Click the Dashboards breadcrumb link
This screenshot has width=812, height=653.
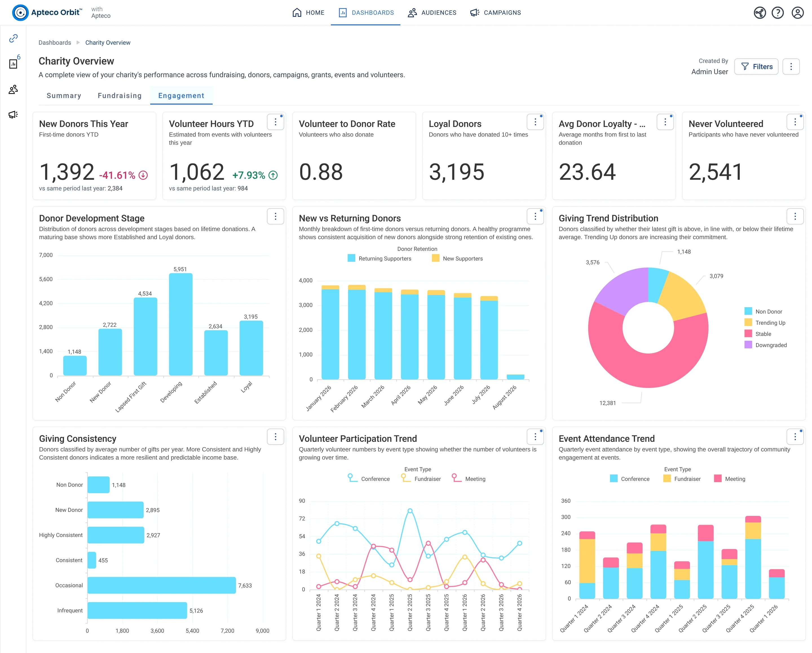(x=55, y=43)
